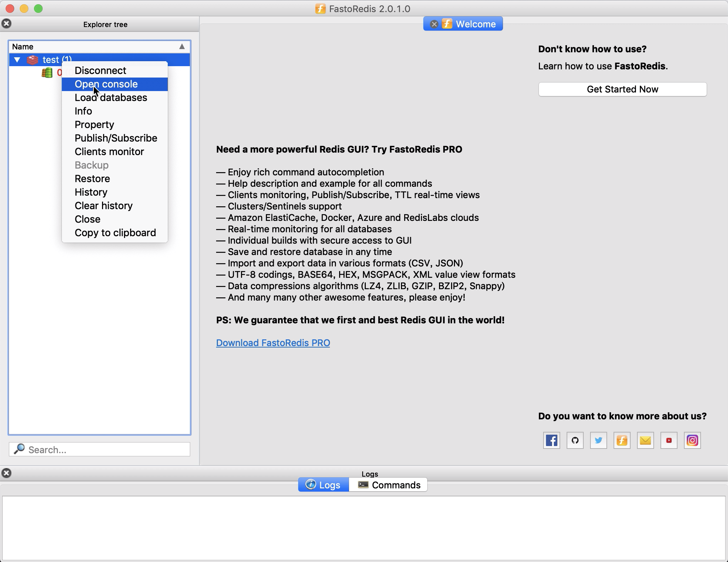Switch to the Commands tab
728x562 pixels.
coord(388,485)
